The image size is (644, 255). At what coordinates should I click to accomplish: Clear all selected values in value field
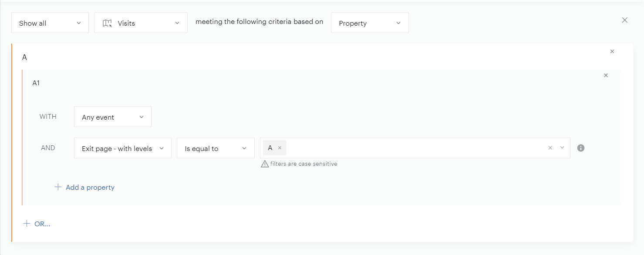pyautogui.click(x=550, y=148)
